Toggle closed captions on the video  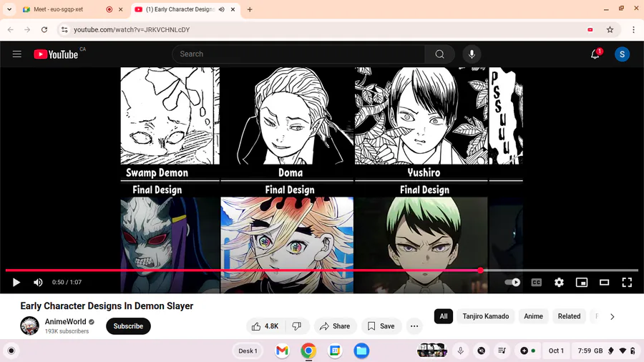(537, 283)
